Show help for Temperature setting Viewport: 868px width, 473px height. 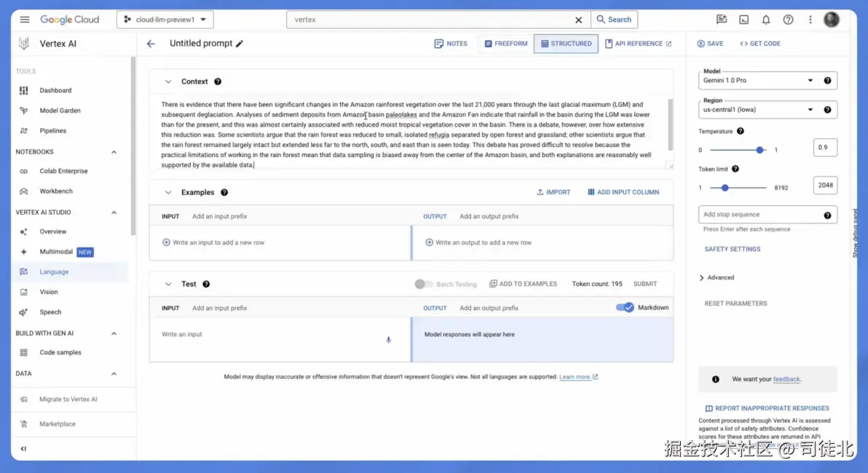(x=740, y=131)
